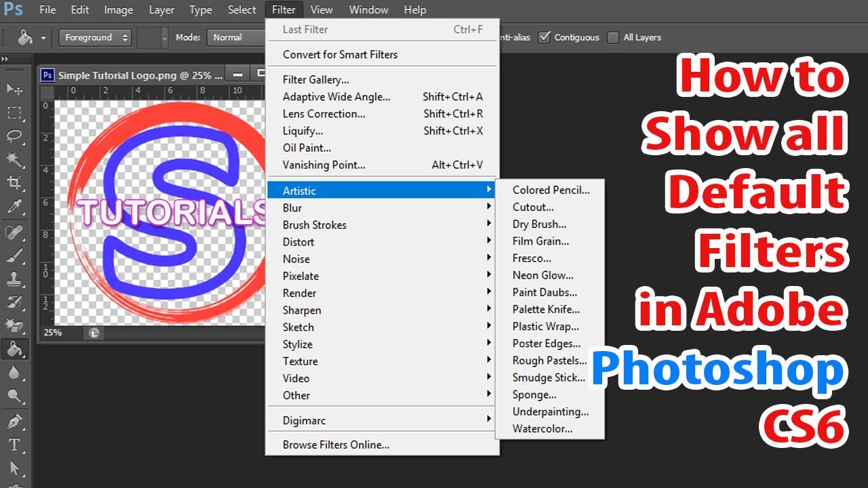This screenshot has height=488, width=868.
Task: Launch the Liquify filter
Action: [382, 131]
